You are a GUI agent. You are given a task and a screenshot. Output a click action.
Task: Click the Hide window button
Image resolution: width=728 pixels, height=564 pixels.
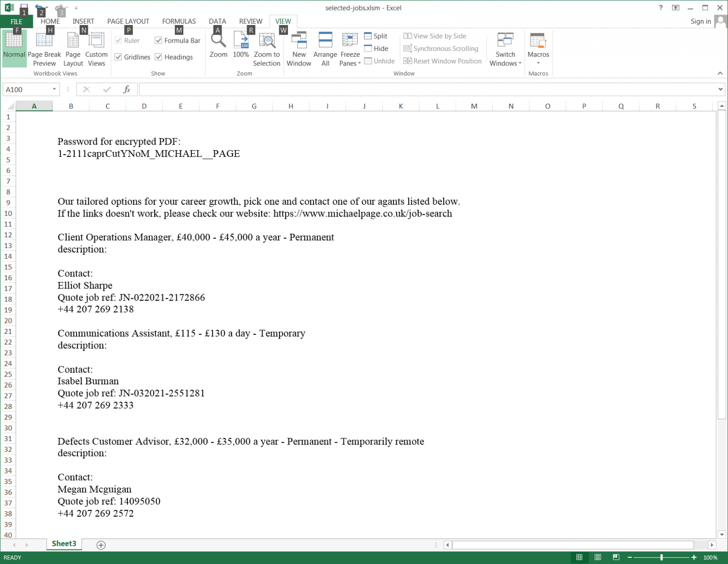376,49
